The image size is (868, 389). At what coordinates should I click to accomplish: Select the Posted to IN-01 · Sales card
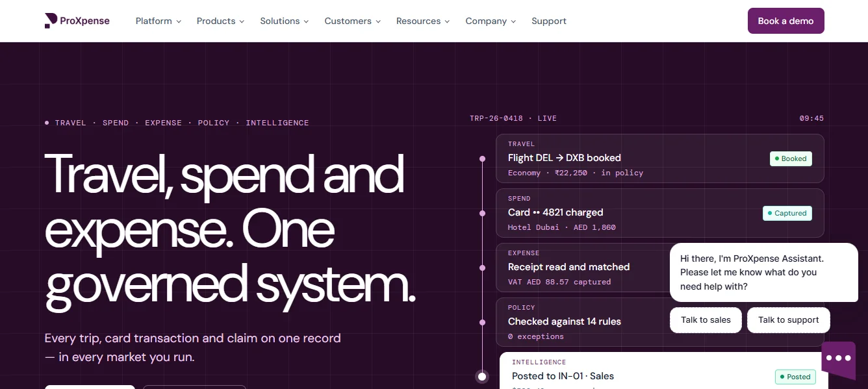[x=663, y=371]
